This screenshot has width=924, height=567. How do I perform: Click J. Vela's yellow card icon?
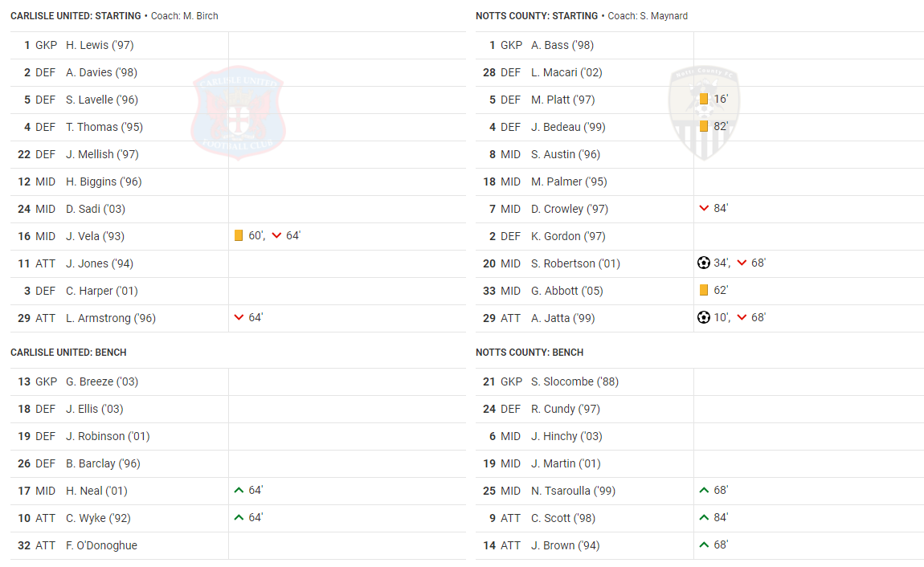coord(239,236)
